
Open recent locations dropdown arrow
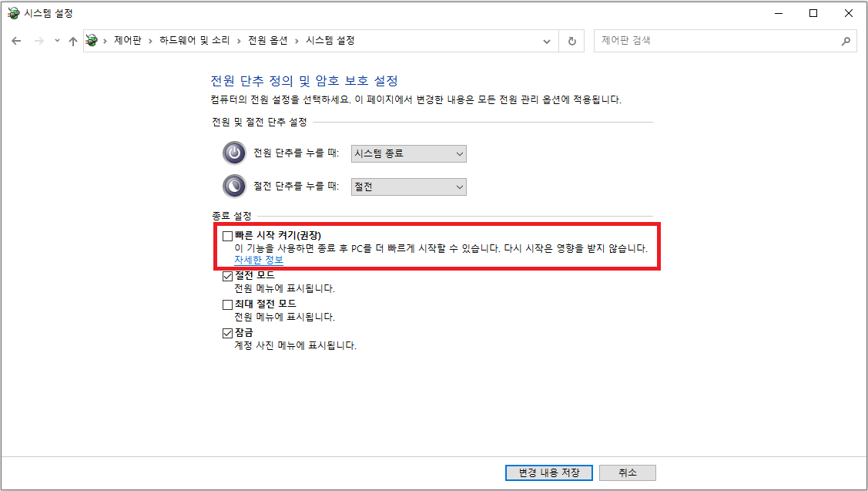click(57, 40)
